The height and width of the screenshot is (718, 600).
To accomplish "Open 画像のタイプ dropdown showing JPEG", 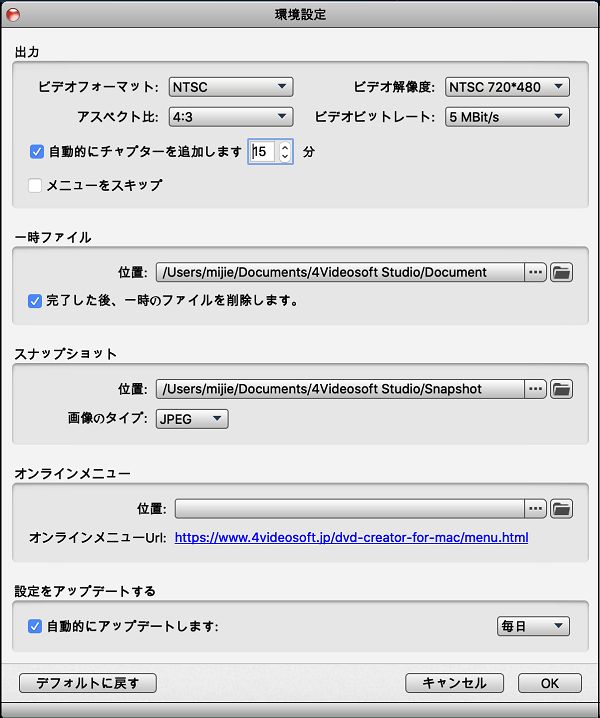I will [x=192, y=419].
